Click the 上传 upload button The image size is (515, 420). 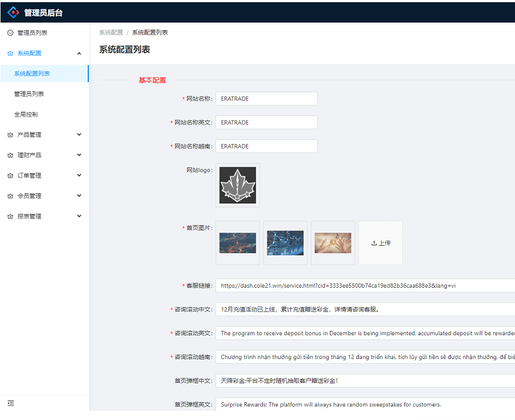(381, 243)
